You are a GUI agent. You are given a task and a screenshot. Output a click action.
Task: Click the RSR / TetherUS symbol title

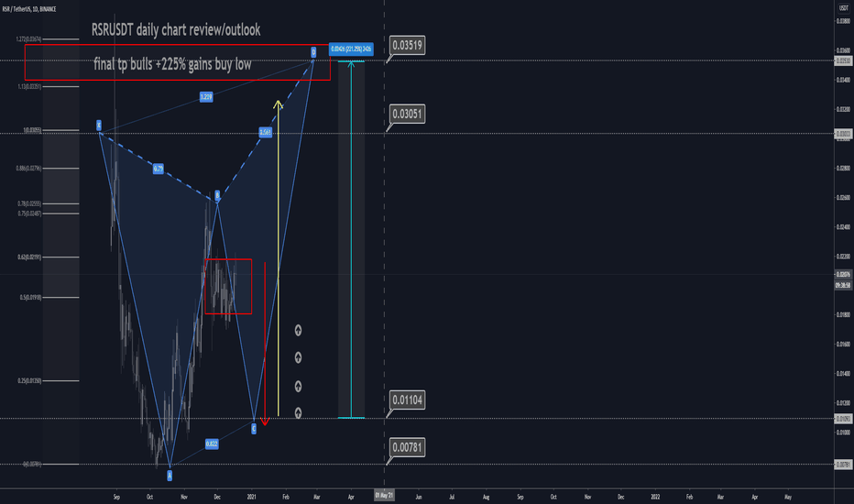coord(29,9)
